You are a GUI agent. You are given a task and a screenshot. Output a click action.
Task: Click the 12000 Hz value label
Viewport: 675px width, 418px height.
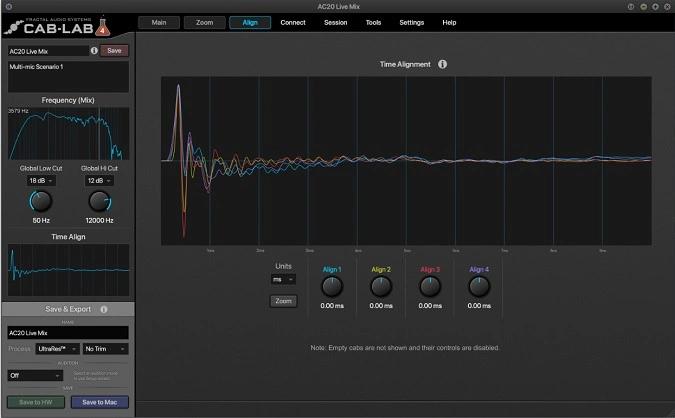click(x=99, y=220)
